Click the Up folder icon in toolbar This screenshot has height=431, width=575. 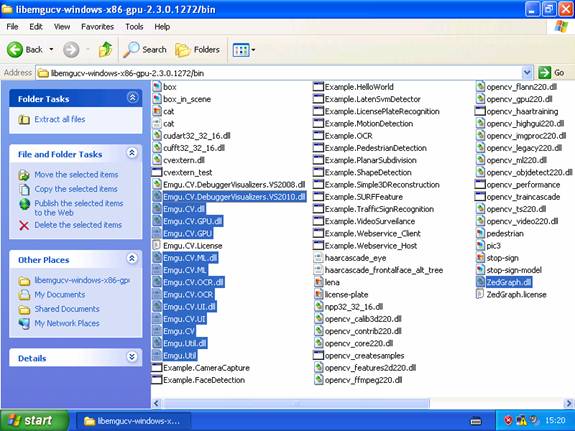[x=105, y=50]
